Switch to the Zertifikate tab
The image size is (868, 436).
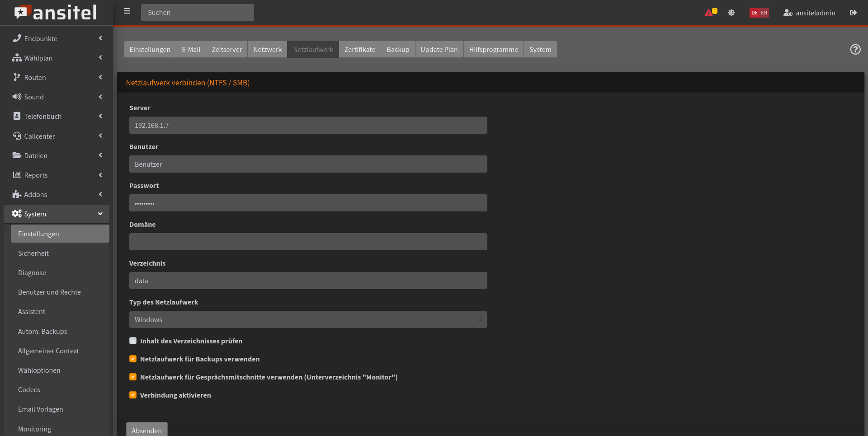(359, 49)
